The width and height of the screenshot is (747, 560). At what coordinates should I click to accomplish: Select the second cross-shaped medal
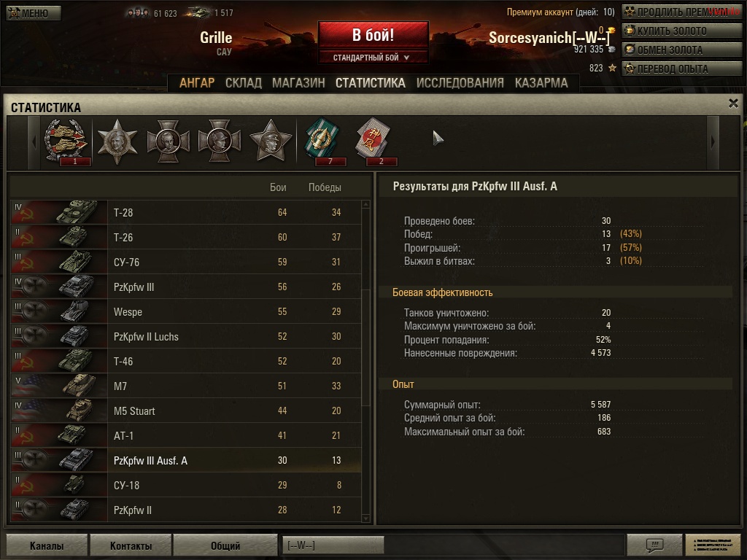click(x=219, y=141)
